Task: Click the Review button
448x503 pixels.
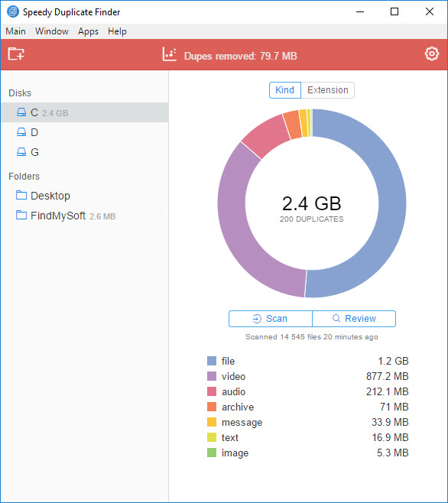Action: [x=354, y=319]
